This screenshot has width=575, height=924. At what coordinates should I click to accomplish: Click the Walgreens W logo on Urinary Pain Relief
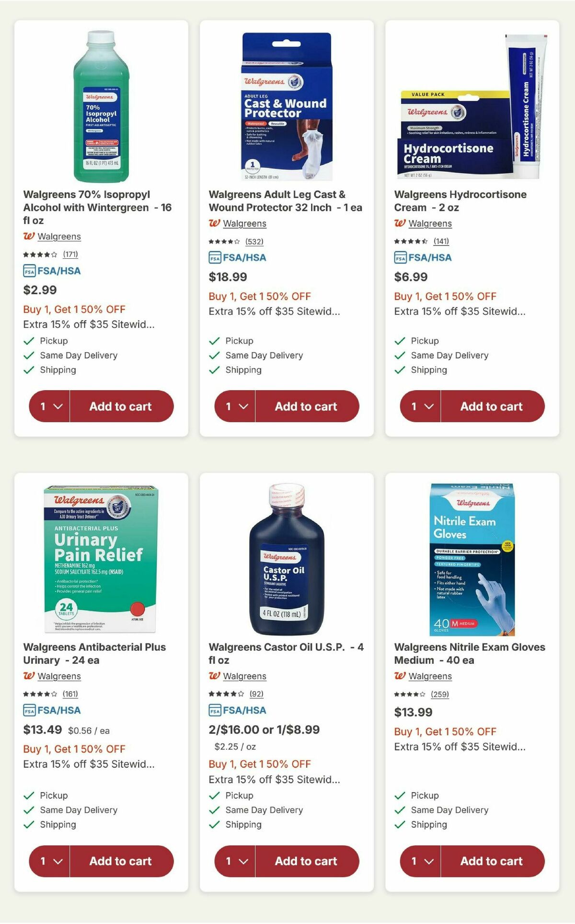pyautogui.click(x=28, y=676)
